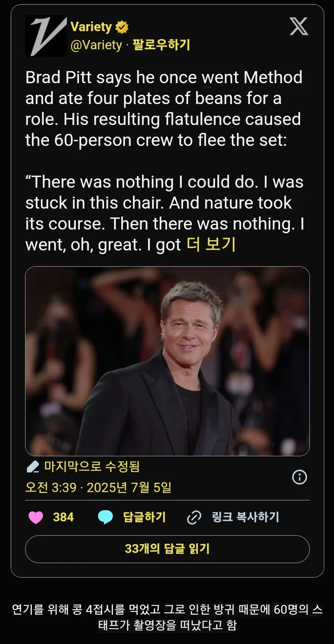Open the 마지막으로 수정됨 edit history label
Viewport: 334px width, 644px height.
click(x=92, y=466)
